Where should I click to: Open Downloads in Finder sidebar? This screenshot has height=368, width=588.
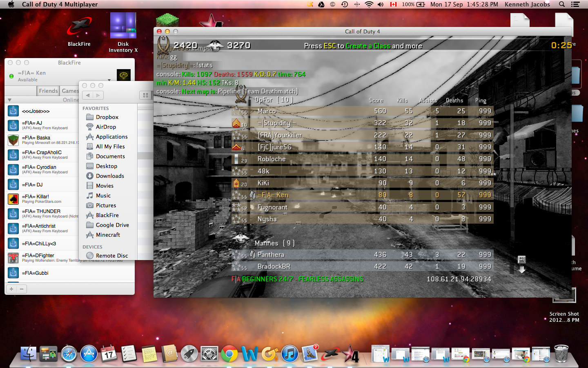[x=110, y=176]
